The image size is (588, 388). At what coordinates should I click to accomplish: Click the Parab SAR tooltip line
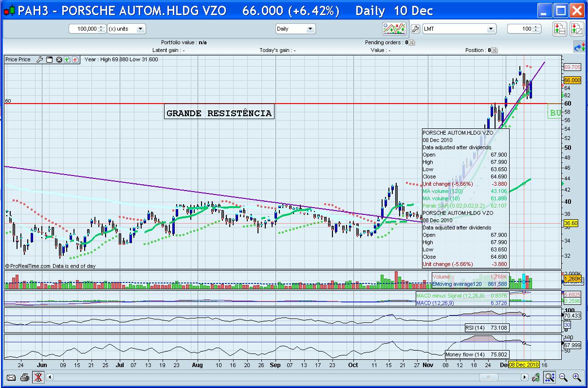[465, 206]
